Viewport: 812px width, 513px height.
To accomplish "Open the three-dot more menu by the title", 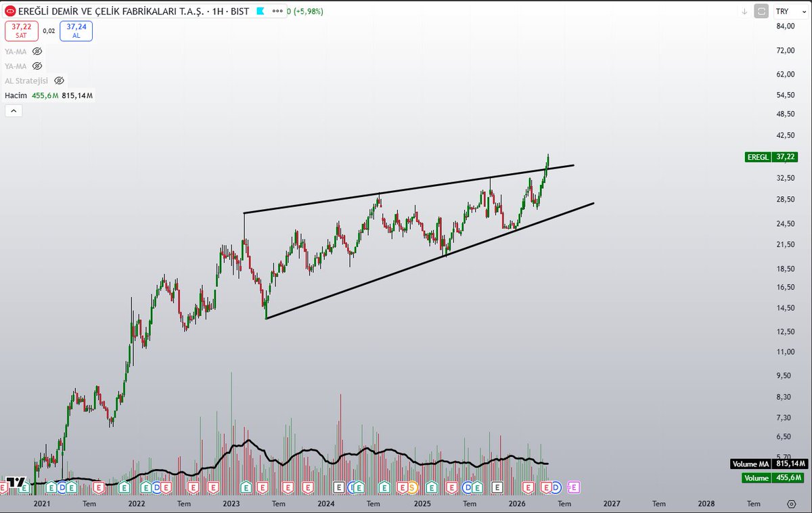I will point(278,12).
